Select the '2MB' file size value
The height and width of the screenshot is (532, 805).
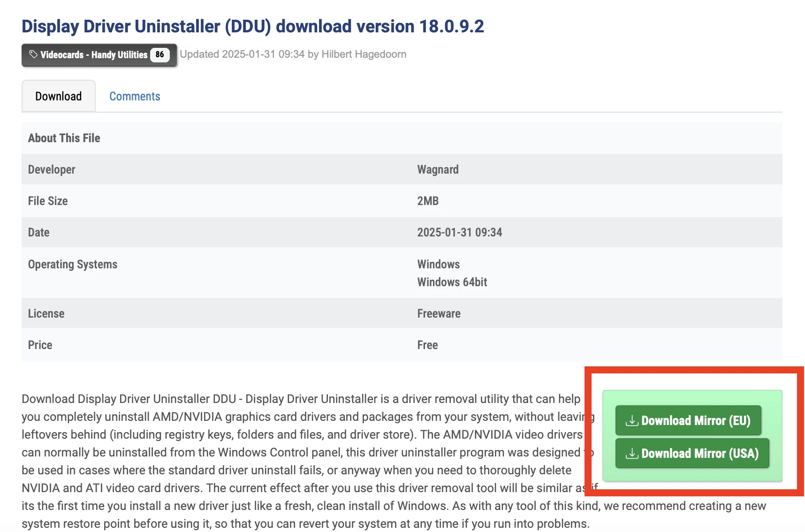tap(428, 201)
